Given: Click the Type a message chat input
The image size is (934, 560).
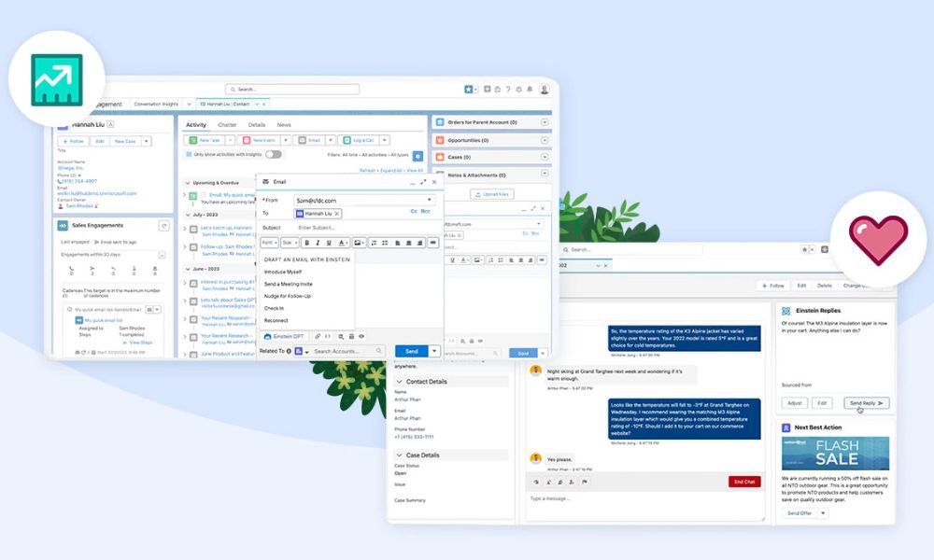Looking at the screenshot, I should coord(645,505).
